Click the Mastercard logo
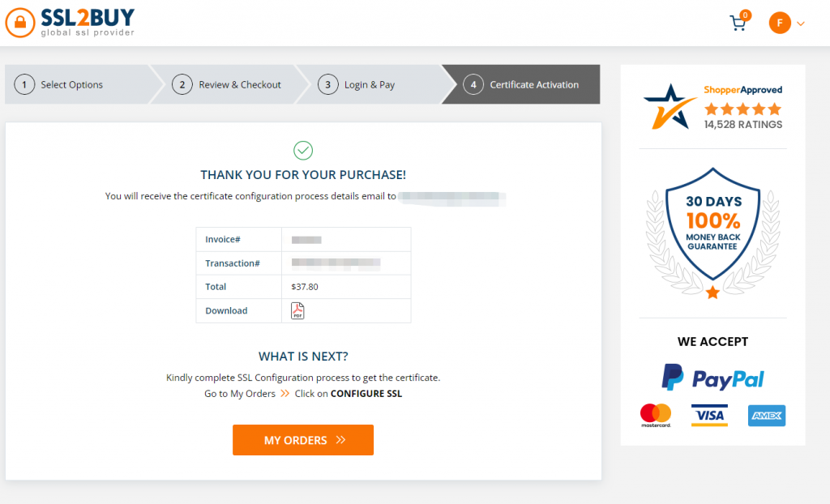 tap(656, 415)
